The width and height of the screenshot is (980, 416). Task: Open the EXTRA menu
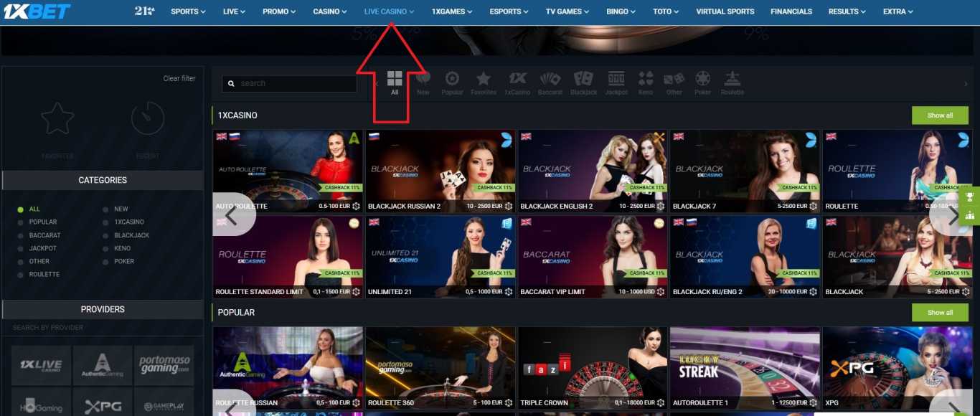[898, 11]
